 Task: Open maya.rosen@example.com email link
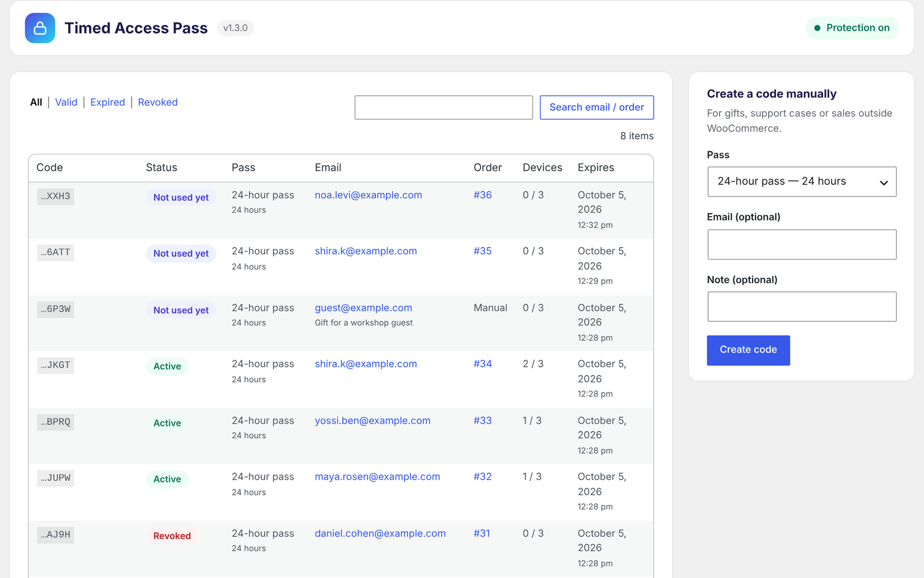click(377, 477)
